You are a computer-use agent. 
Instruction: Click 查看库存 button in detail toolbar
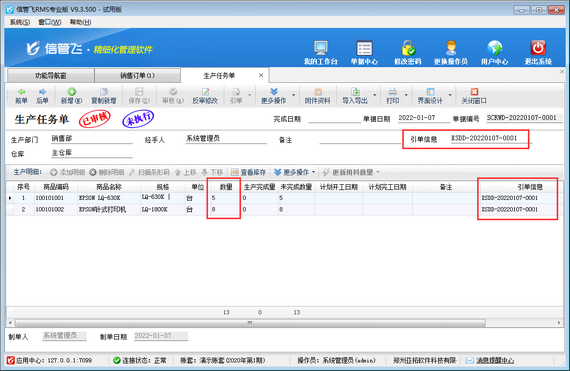pyautogui.click(x=249, y=172)
